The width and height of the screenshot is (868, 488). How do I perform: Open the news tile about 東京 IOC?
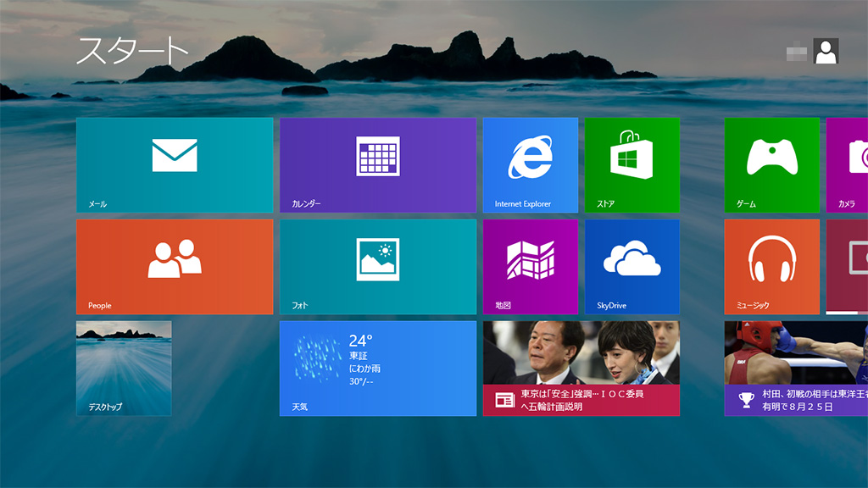click(581, 369)
